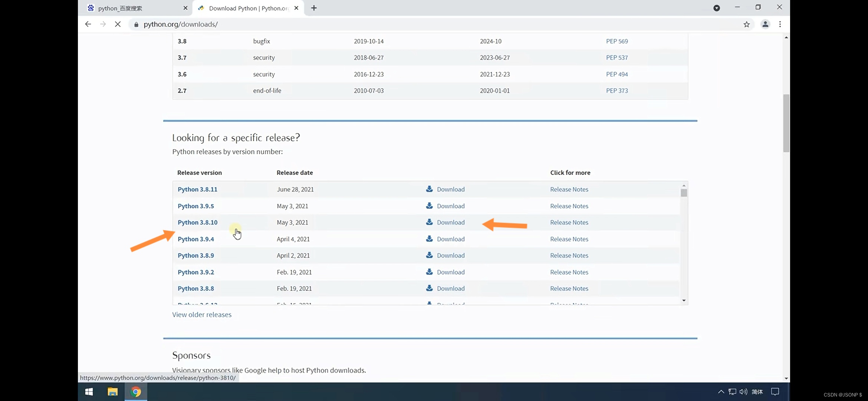Show hidden system tray icons
Screen dimensions: 868x401
[721, 392]
